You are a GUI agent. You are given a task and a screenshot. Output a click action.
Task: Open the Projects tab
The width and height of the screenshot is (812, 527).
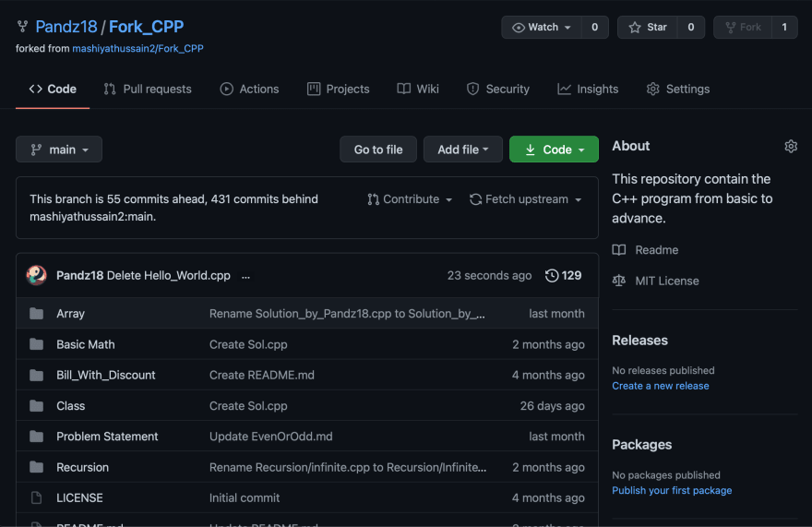click(x=338, y=90)
